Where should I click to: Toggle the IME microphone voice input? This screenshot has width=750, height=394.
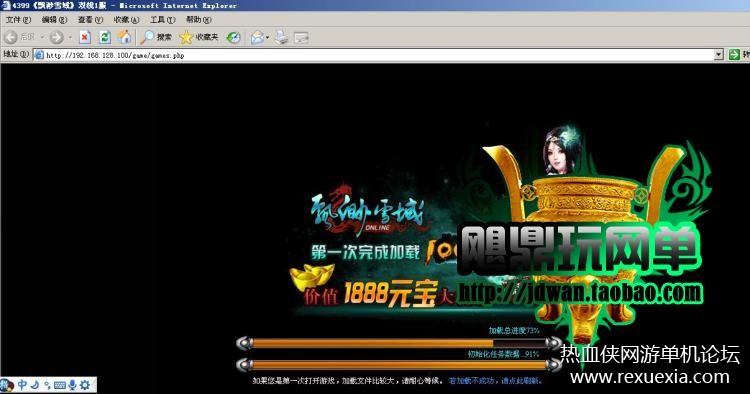tap(72, 384)
